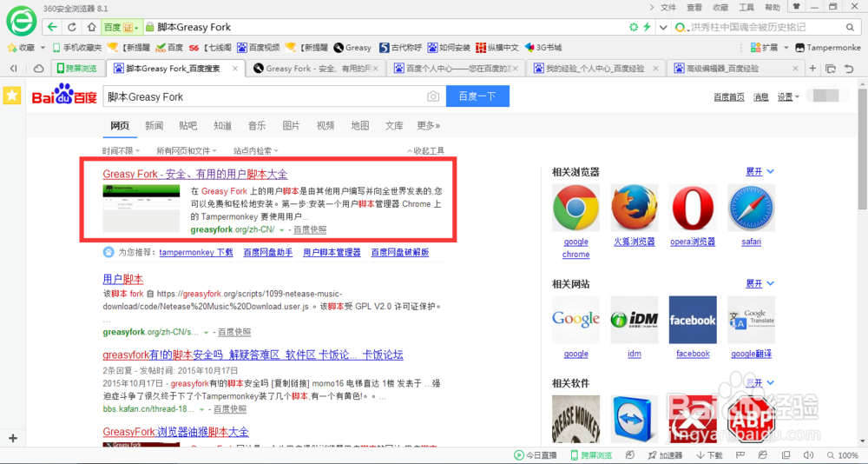
Task: Click the cloud icon left of tabs
Action: pos(39,69)
